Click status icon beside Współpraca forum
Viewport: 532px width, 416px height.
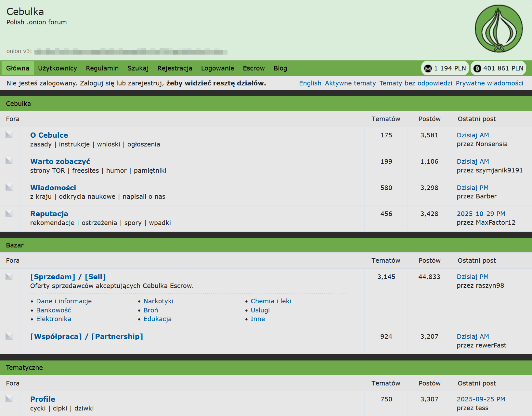click(9, 336)
